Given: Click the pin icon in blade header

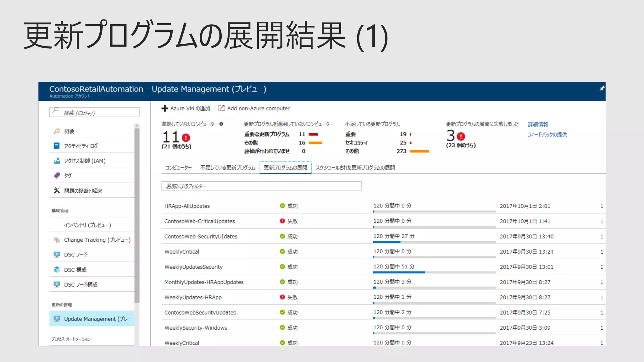Looking at the screenshot, I should 602,89.
